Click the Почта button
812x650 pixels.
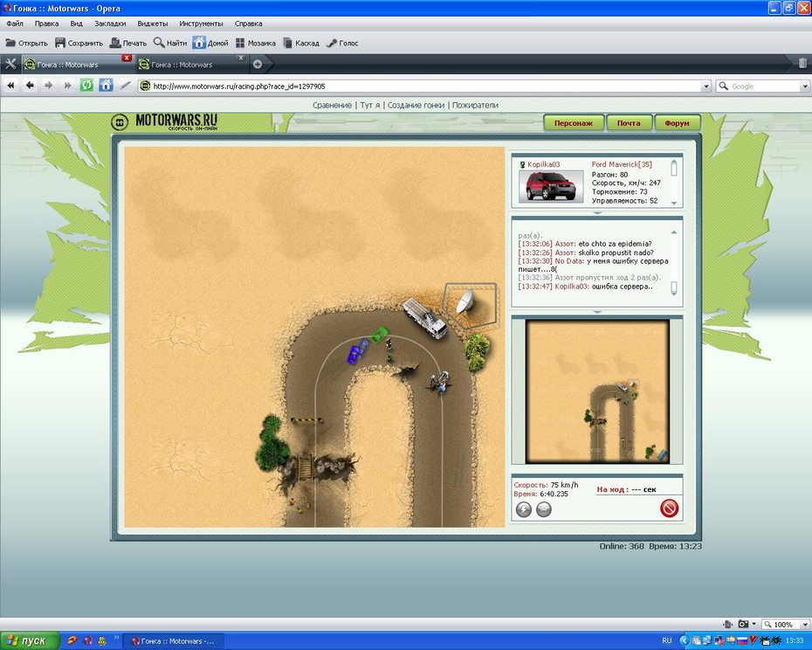click(629, 123)
